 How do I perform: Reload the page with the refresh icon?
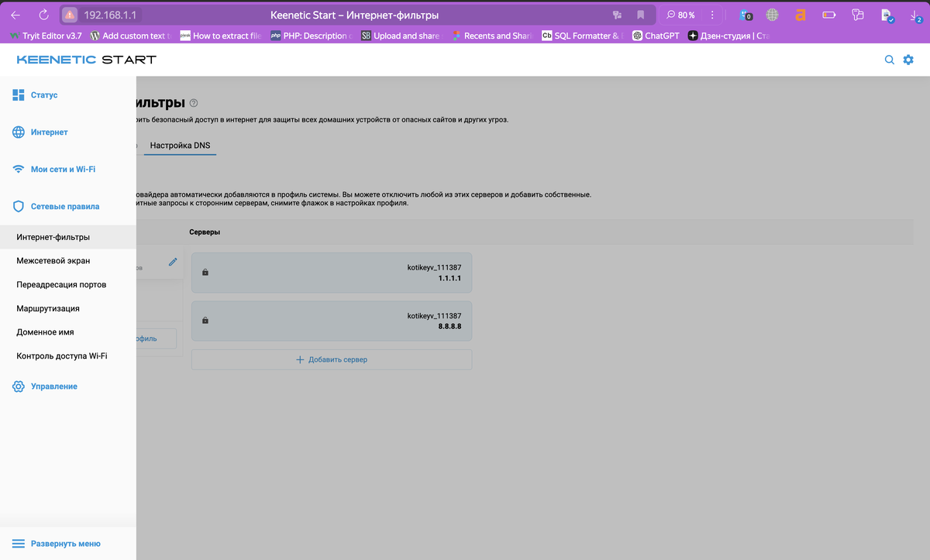point(43,15)
